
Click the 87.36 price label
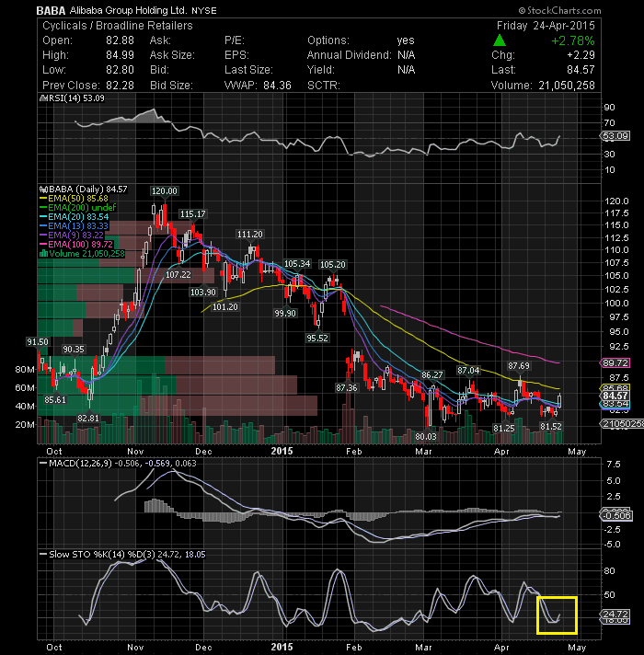[347, 388]
